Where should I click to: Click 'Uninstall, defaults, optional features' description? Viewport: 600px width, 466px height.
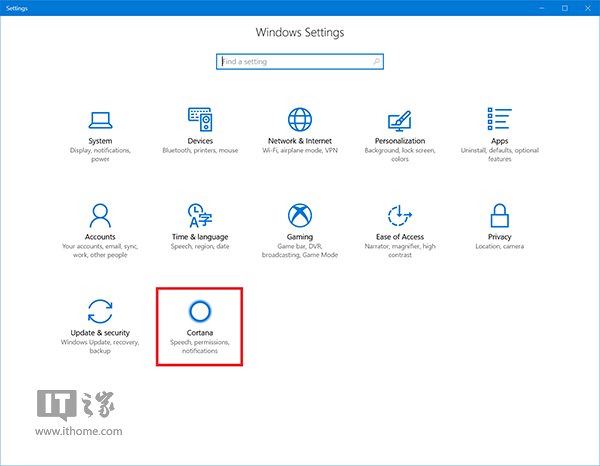(x=499, y=155)
